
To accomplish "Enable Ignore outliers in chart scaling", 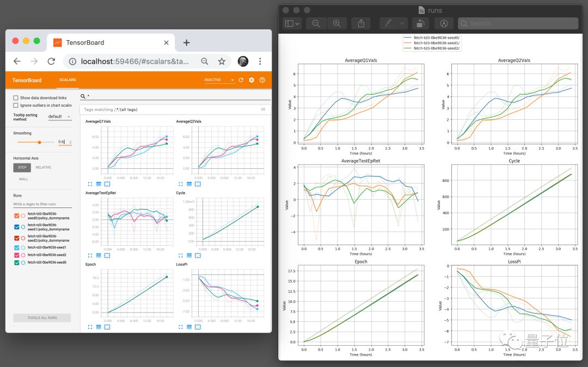I will pos(16,105).
